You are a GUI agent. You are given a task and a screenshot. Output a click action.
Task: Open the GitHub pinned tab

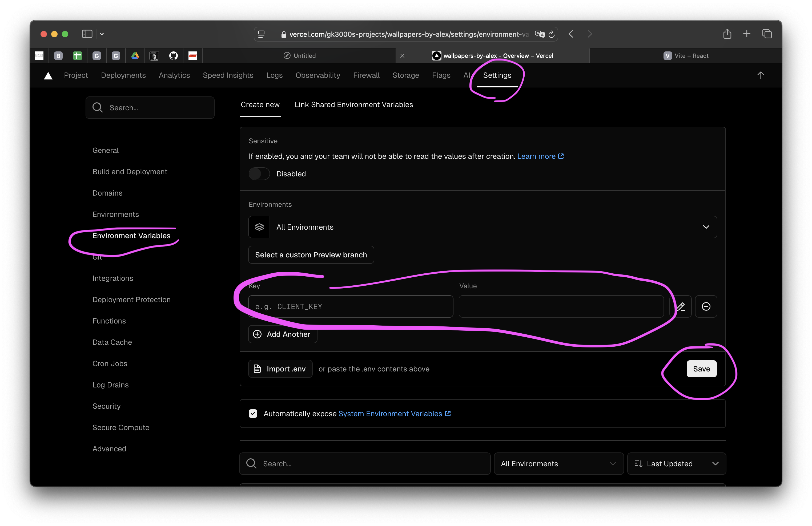coord(173,56)
